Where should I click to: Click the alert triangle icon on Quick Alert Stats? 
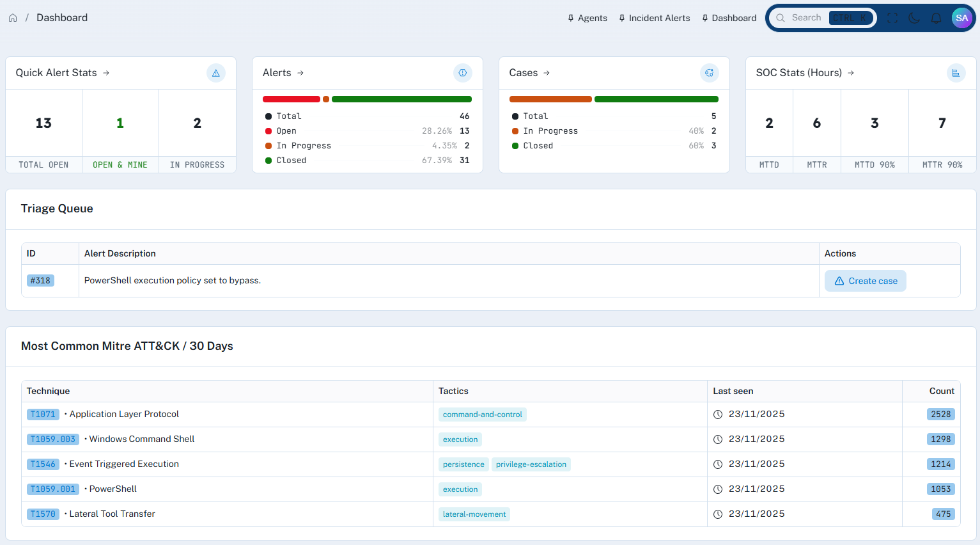click(x=216, y=73)
